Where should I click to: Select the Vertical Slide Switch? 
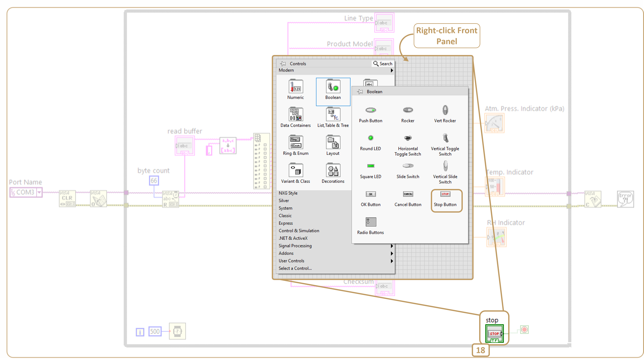[x=445, y=173]
